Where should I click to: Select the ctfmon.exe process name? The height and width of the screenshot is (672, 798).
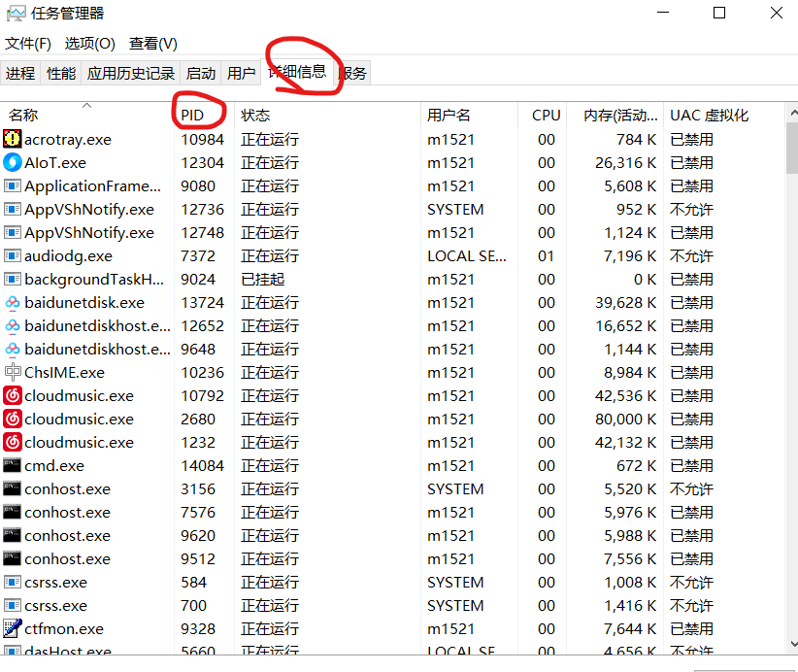coord(64,628)
